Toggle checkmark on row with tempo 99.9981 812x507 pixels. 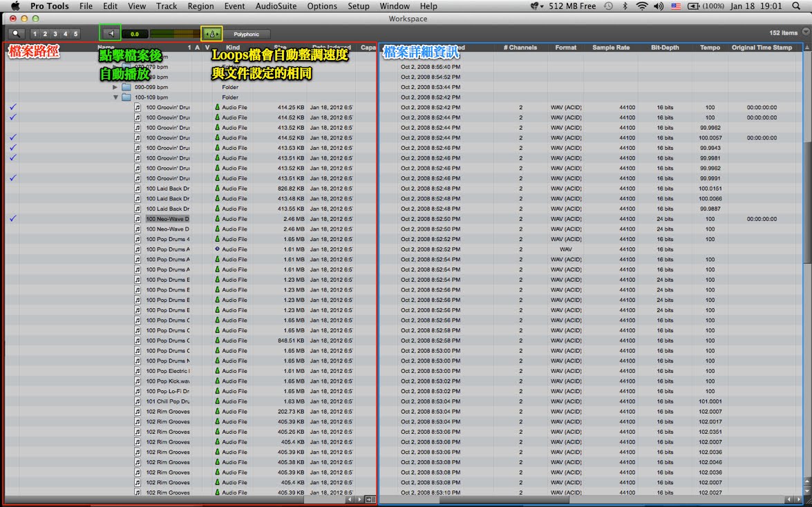point(13,157)
